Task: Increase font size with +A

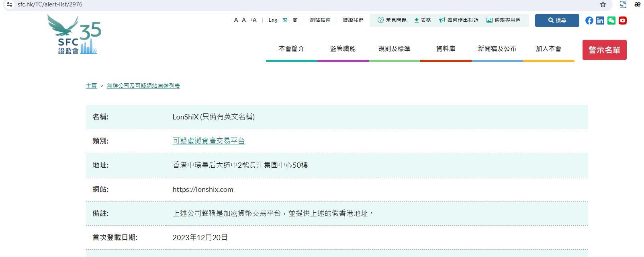Action: coord(253,20)
